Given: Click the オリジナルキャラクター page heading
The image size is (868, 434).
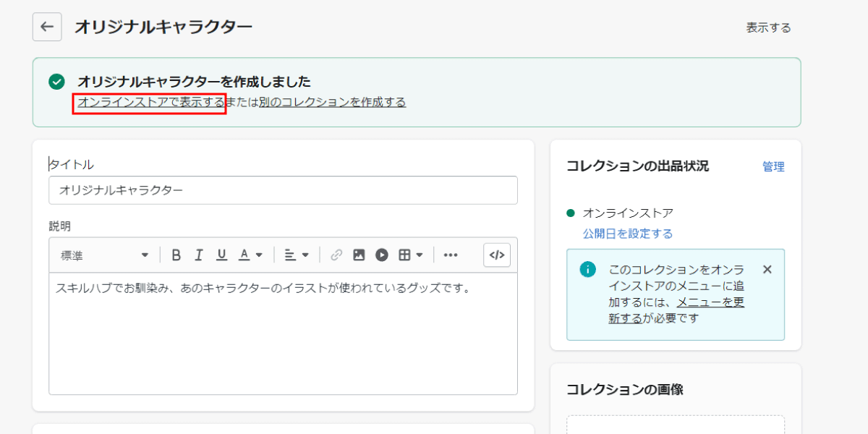Looking at the screenshot, I should 163,27.
